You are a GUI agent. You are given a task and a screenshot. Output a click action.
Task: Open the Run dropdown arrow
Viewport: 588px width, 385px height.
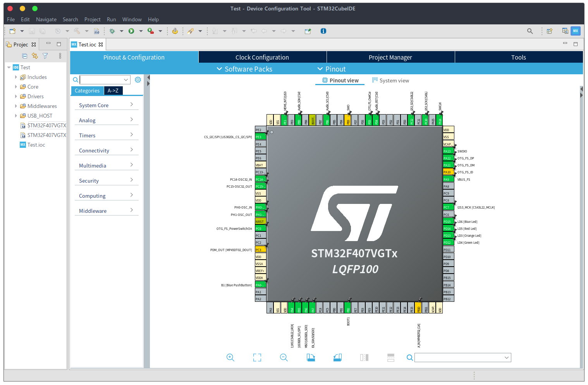coord(141,31)
